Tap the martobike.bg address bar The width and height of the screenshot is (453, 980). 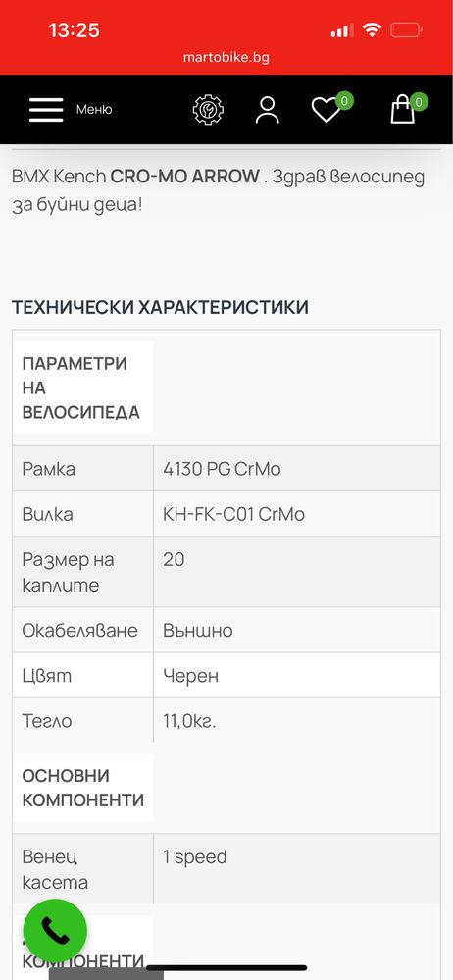coord(226,58)
